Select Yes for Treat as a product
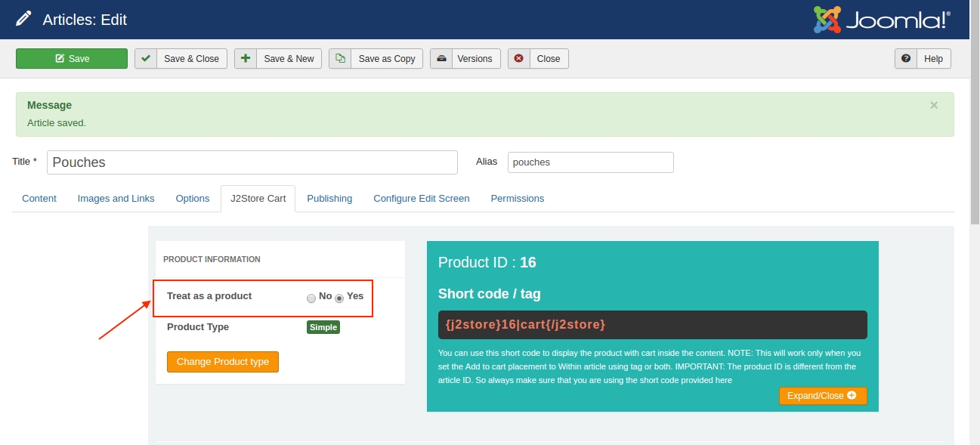 (339, 298)
